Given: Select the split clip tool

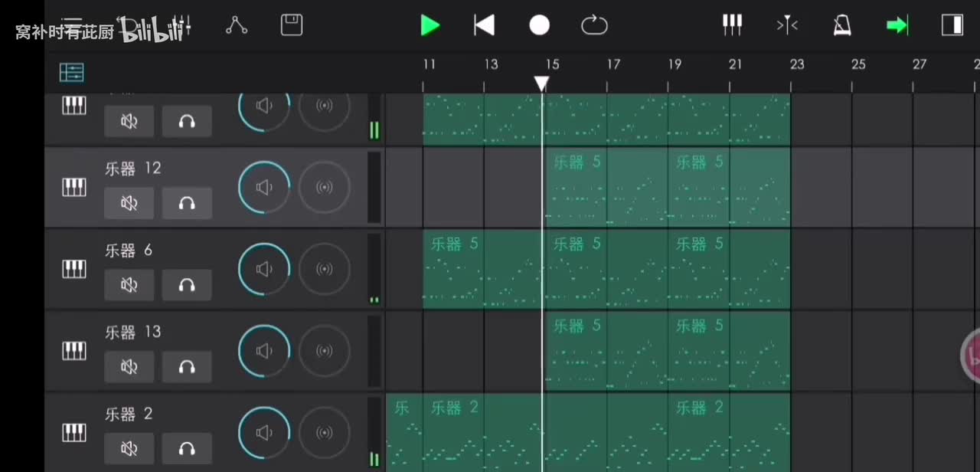Looking at the screenshot, I should click(x=787, y=25).
